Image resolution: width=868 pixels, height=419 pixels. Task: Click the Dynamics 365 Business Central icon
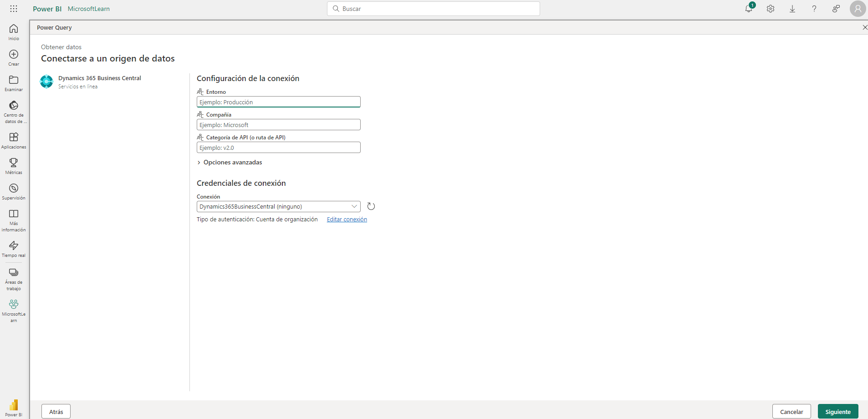(46, 82)
